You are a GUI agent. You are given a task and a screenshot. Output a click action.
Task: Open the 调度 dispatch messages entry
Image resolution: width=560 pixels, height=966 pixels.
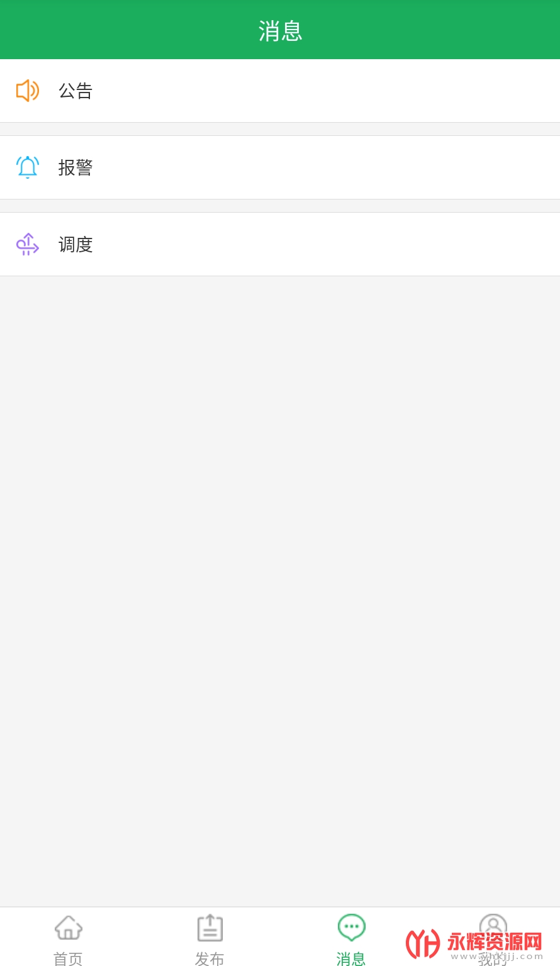pos(280,244)
